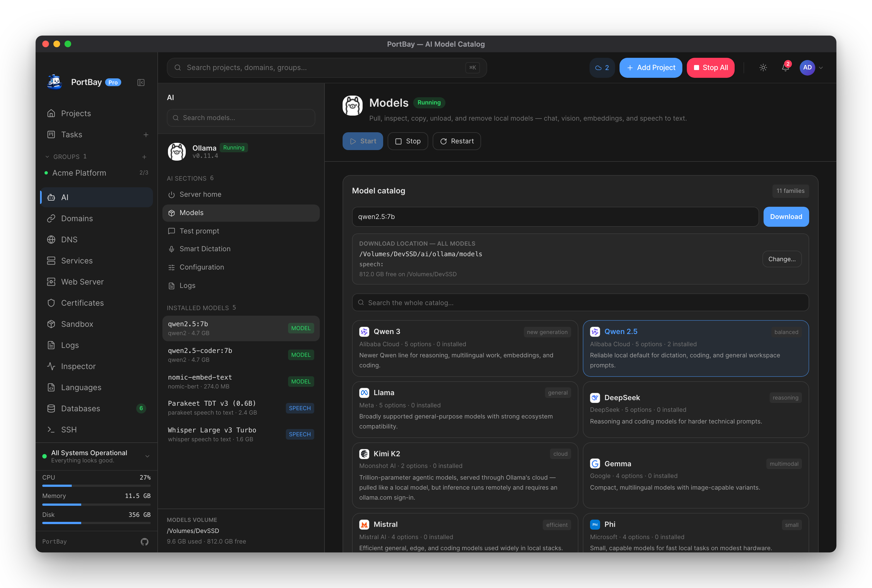Open Acme Platform group
Screen dimensions: 872x588
click(96, 173)
